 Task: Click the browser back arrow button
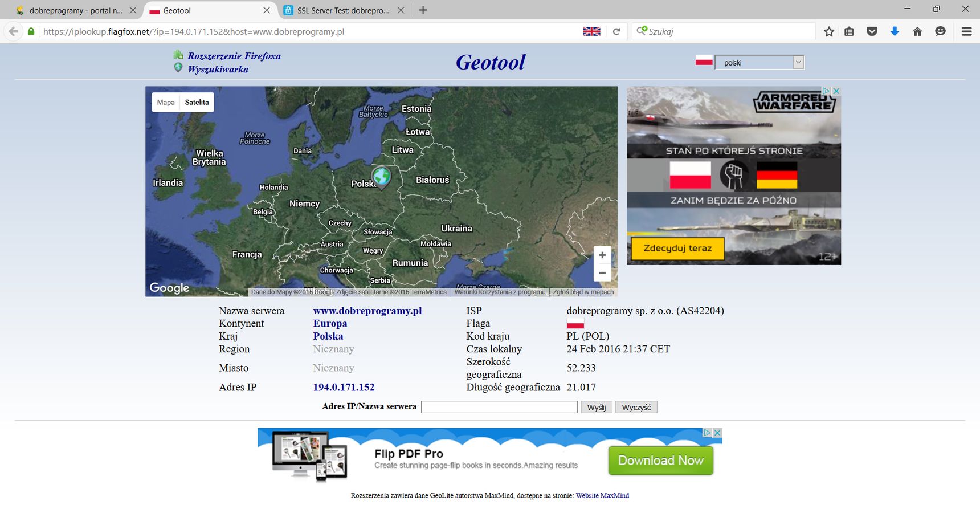(x=14, y=31)
